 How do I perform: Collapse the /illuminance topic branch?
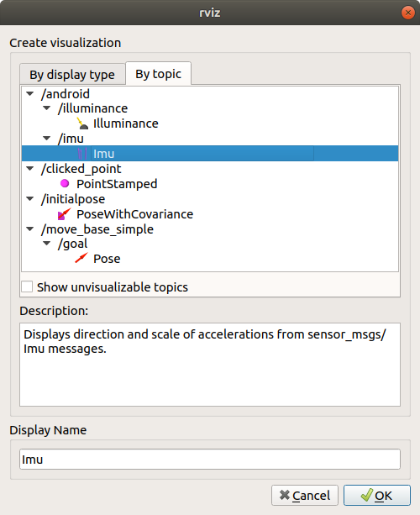coord(47,108)
